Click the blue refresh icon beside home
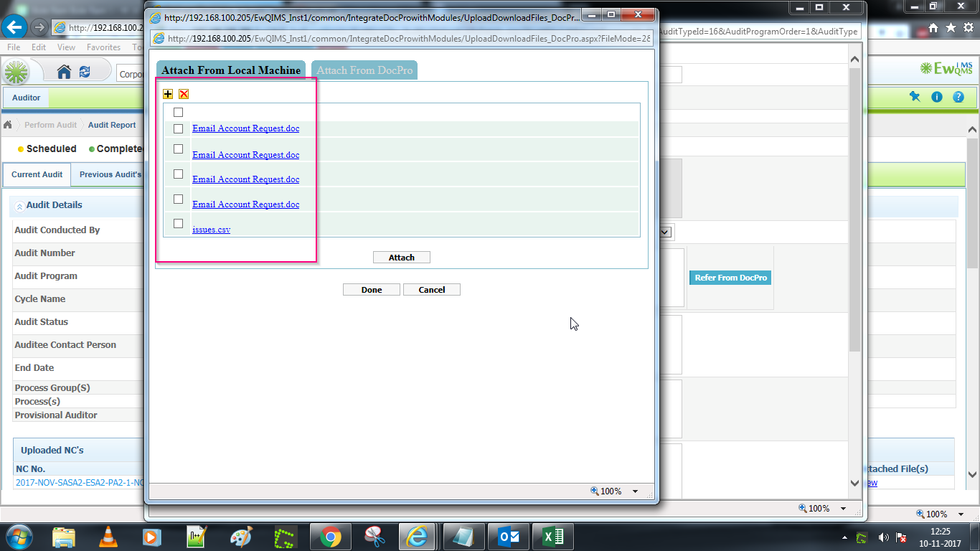This screenshot has width=980, height=551. click(x=85, y=72)
